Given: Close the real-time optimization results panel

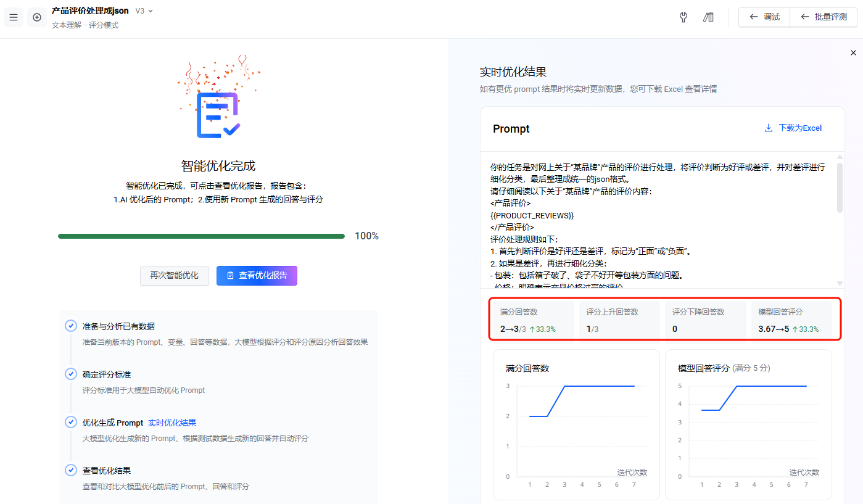Looking at the screenshot, I should tap(853, 53).
